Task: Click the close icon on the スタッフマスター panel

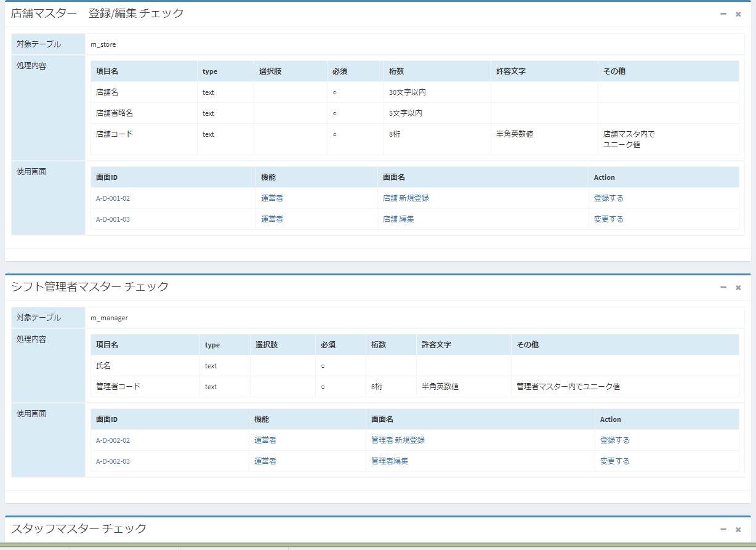Action: point(737,528)
